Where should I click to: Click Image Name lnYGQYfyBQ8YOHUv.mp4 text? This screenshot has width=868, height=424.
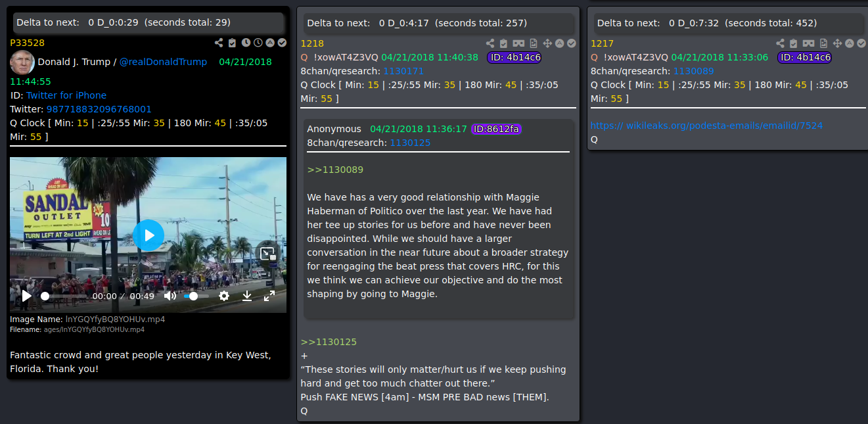pos(87,319)
